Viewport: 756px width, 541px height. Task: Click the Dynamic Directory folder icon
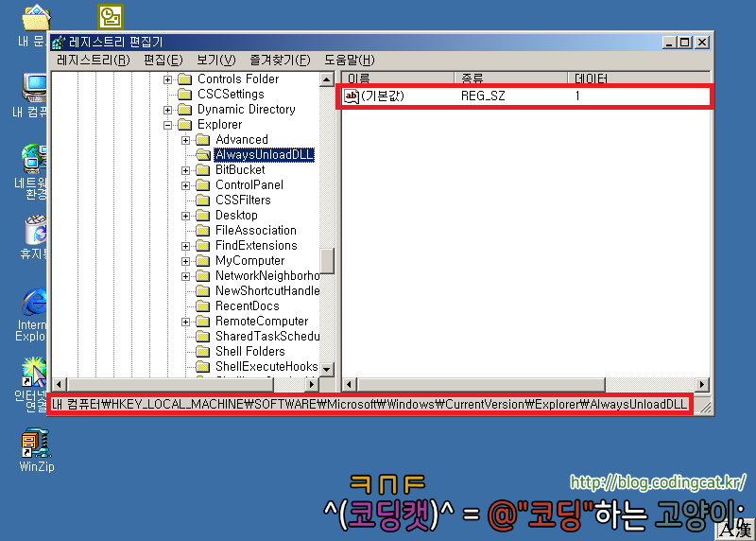click(x=185, y=110)
